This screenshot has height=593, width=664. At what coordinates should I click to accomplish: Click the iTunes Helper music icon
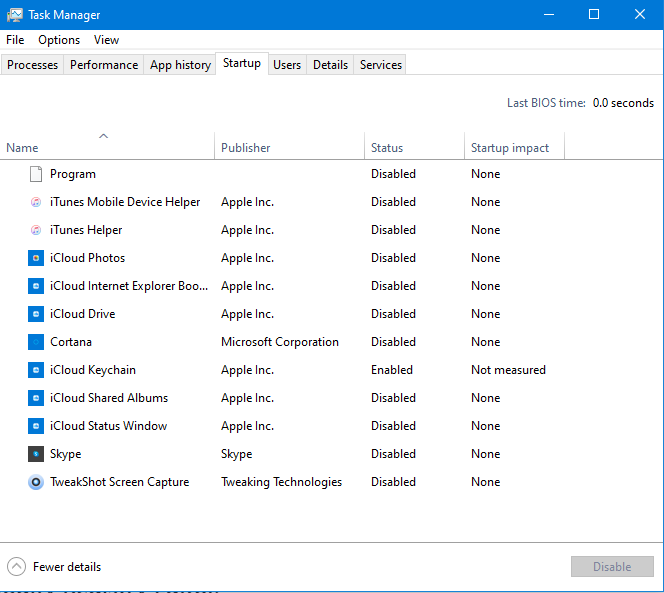[36, 230]
